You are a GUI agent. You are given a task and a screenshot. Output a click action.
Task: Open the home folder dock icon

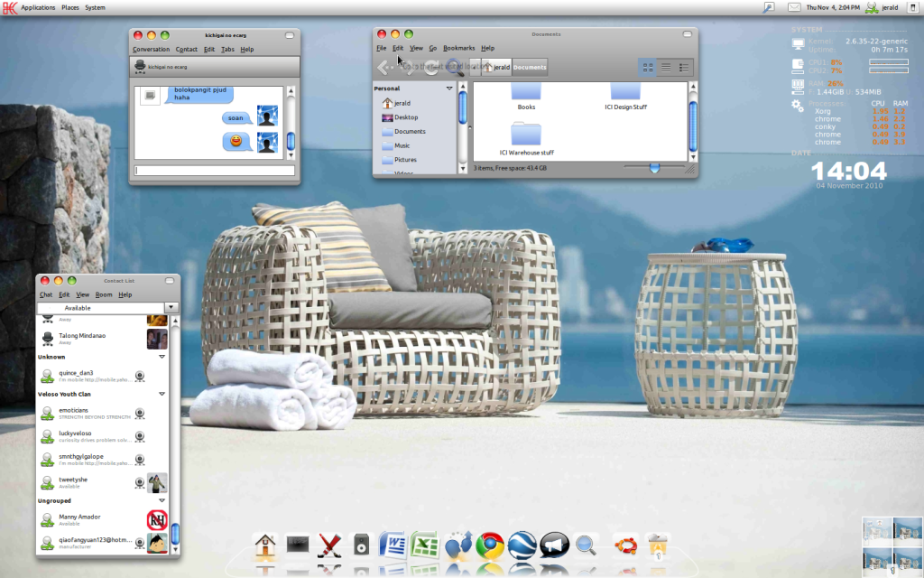click(x=265, y=545)
